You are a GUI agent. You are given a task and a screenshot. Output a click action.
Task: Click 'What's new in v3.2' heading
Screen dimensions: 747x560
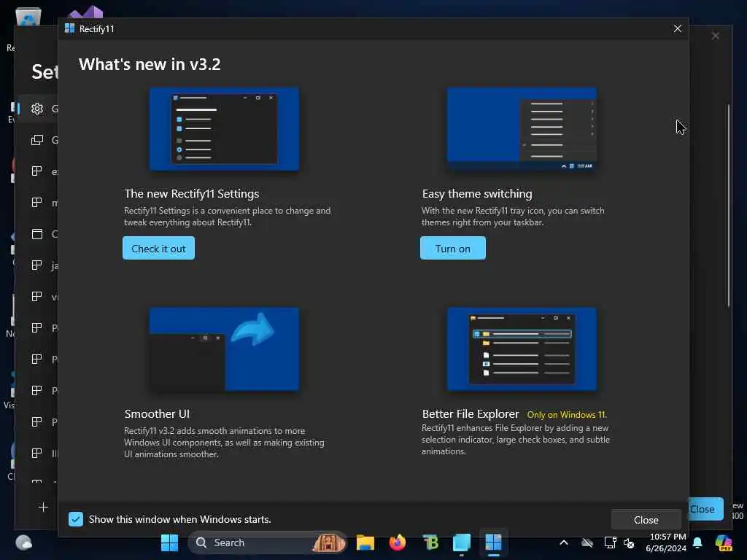point(150,64)
